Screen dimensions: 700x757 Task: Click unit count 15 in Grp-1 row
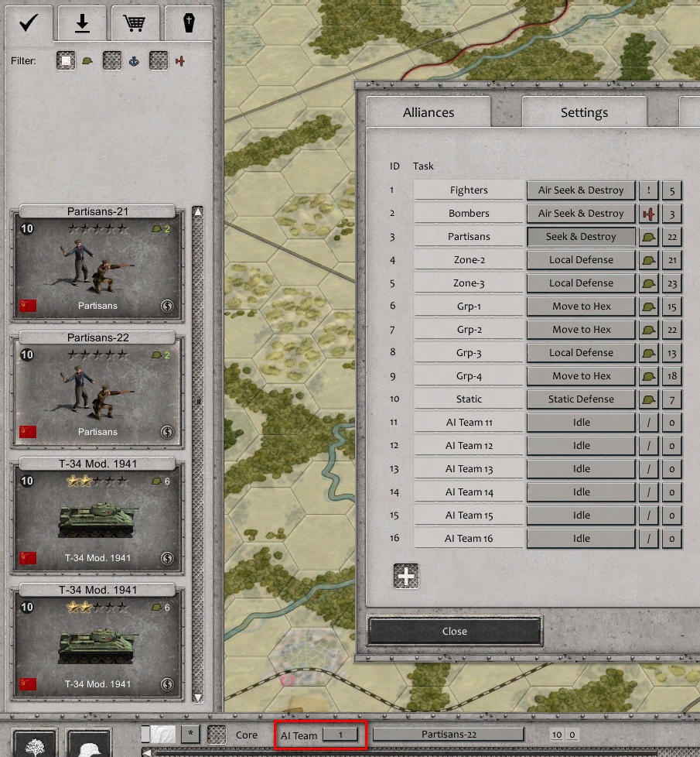click(x=671, y=306)
